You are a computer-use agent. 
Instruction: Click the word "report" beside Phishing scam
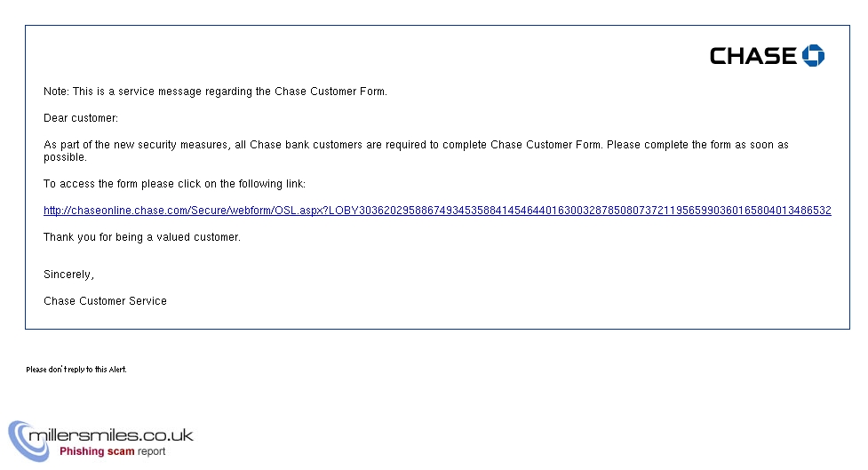(152, 451)
